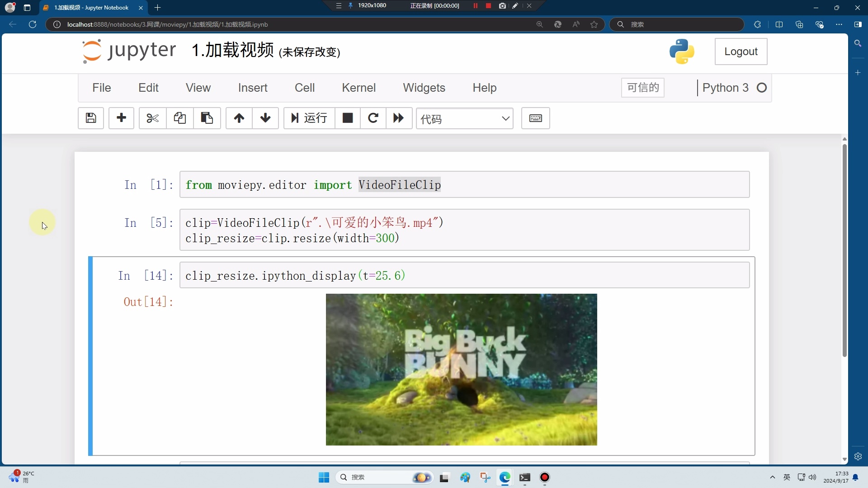The image size is (868, 488).
Task: Click the Jupyter logo to go home
Action: click(x=130, y=51)
